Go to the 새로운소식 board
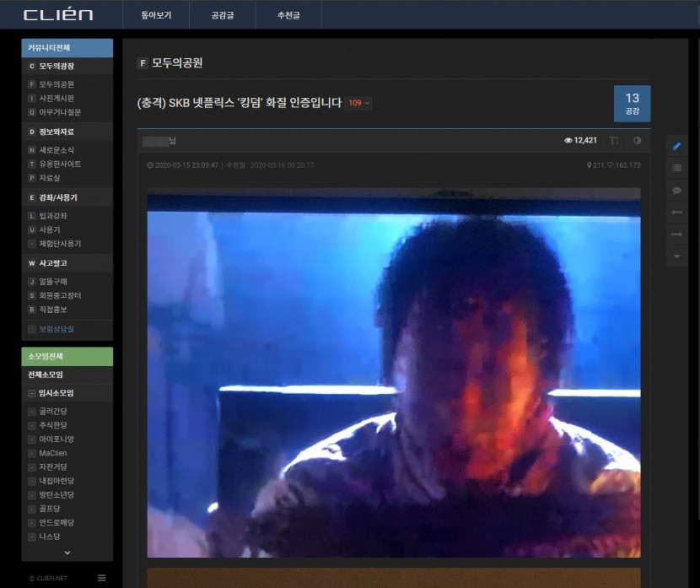Image resolution: width=700 pixels, height=588 pixels. tap(57, 150)
